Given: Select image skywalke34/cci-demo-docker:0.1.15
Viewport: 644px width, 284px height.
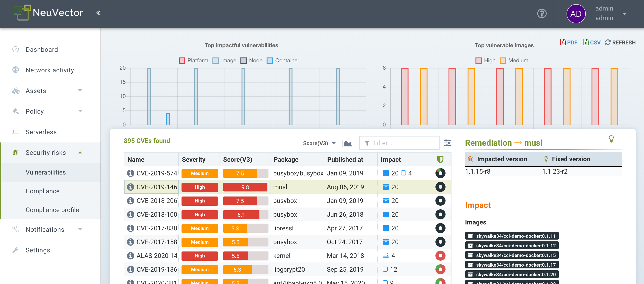Looking at the screenshot, I should pos(512,255).
